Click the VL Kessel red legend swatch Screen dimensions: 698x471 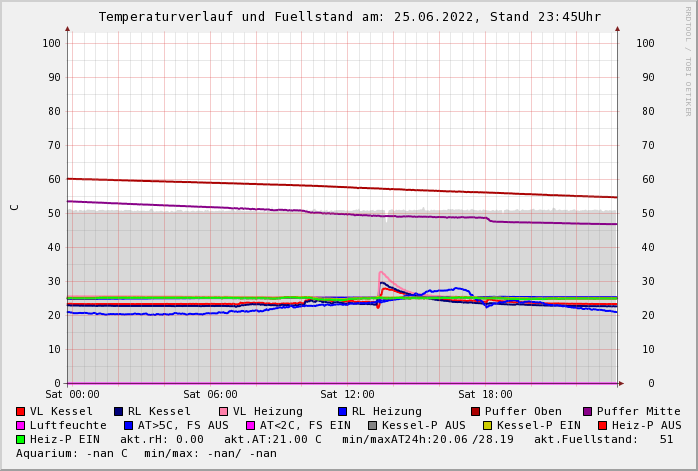click(20, 411)
